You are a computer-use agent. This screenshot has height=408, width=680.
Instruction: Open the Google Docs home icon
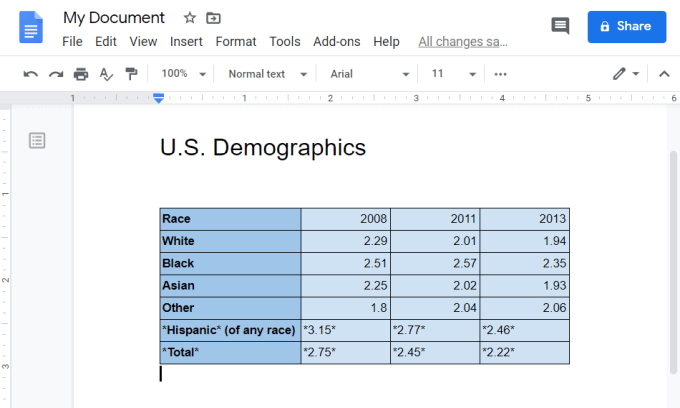point(31,27)
